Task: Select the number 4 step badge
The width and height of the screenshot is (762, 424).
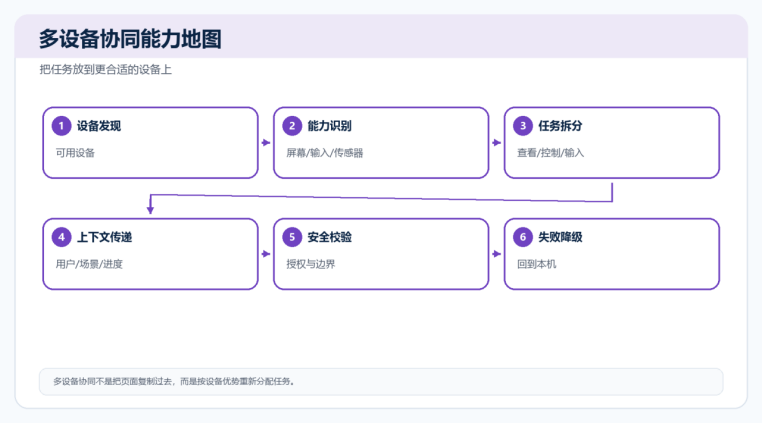Action: 61,237
